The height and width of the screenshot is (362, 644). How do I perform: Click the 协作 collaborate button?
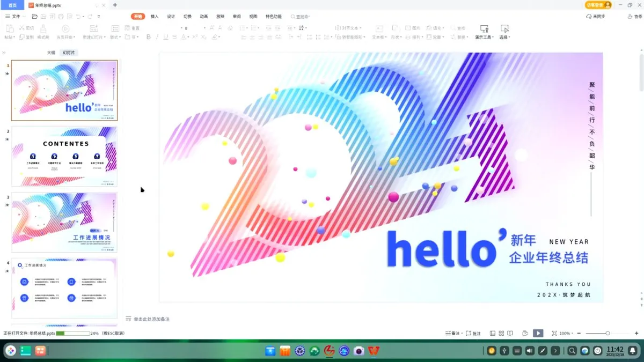pyautogui.click(x=634, y=17)
